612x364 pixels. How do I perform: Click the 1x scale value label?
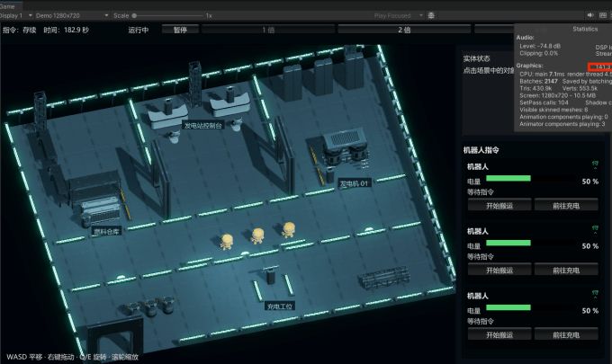[x=209, y=15]
